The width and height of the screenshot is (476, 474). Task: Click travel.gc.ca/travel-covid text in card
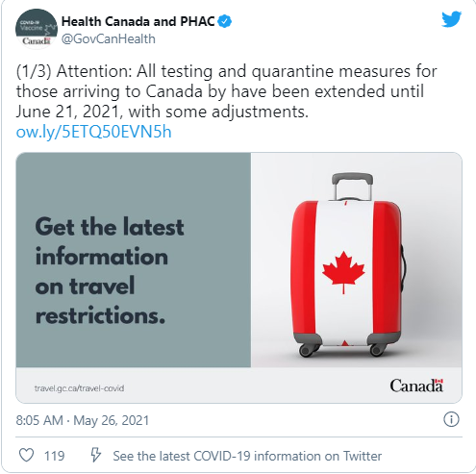tap(79, 388)
